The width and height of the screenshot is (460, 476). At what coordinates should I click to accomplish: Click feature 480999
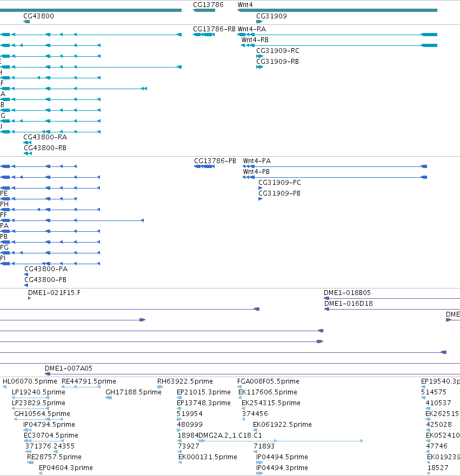(190, 425)
